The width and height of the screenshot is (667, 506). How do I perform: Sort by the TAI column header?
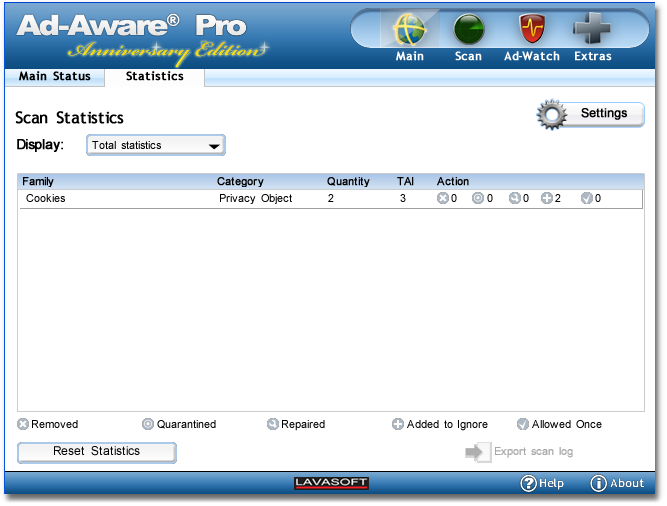click(x=405, y=182)
